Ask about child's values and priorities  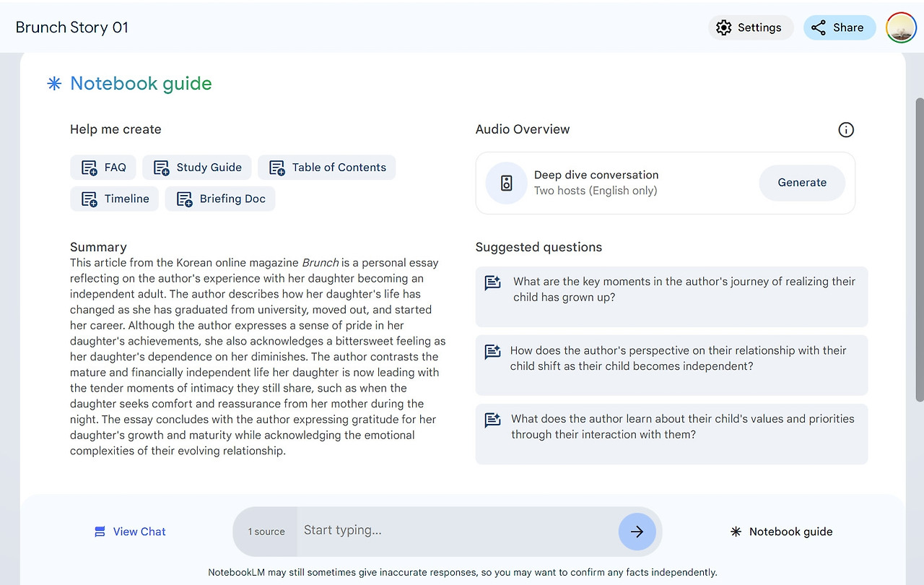coord(671,434)
